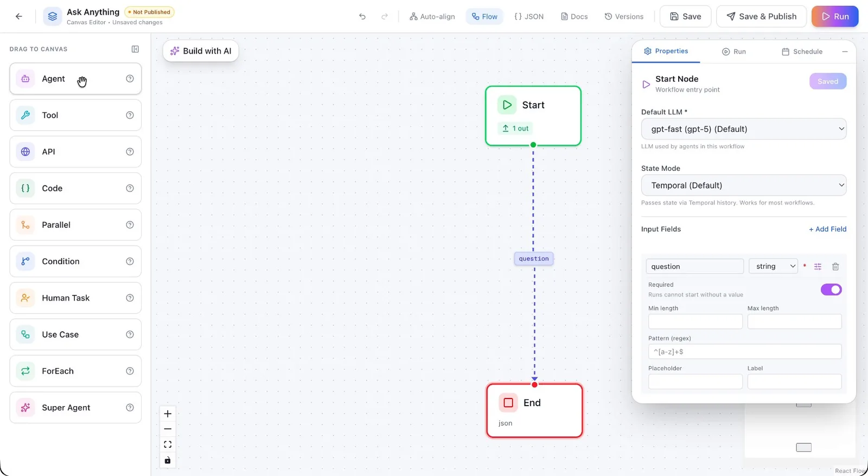
Task: Collapse the Drag to Canvas sidebar icon
Action: pyautogui.click(x=135, y=49)
